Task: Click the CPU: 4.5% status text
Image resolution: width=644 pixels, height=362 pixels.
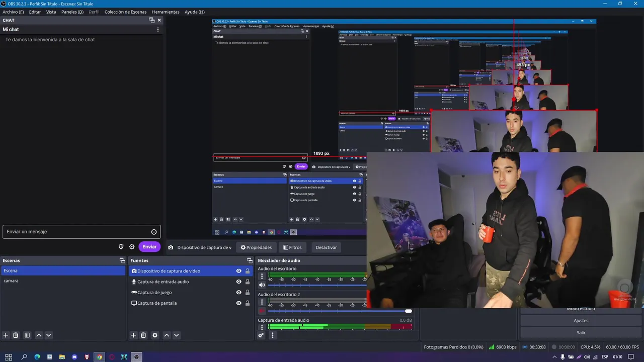Action: tap(590, 347)
